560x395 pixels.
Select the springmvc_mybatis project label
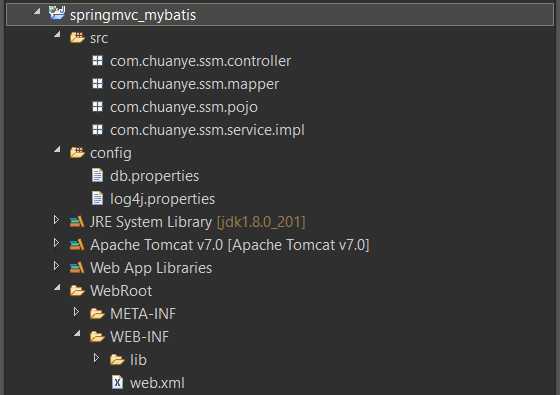[x=133, y=15]
